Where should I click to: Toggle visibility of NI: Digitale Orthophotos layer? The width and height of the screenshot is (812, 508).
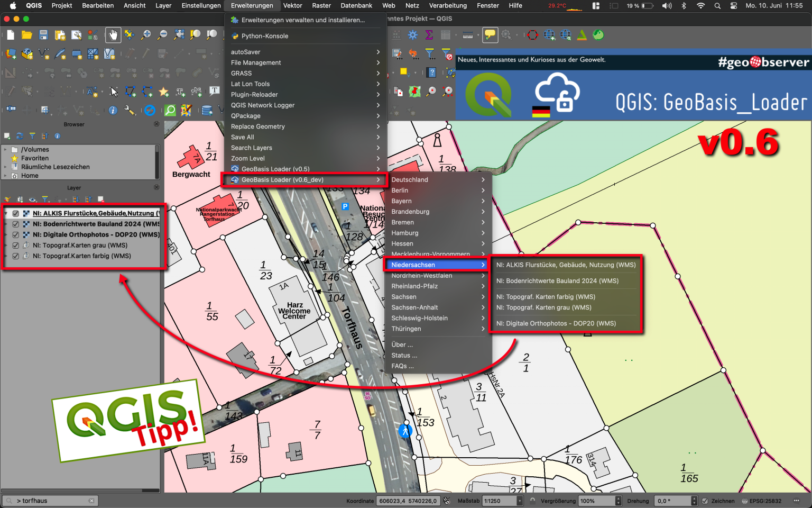click(15, 234)
